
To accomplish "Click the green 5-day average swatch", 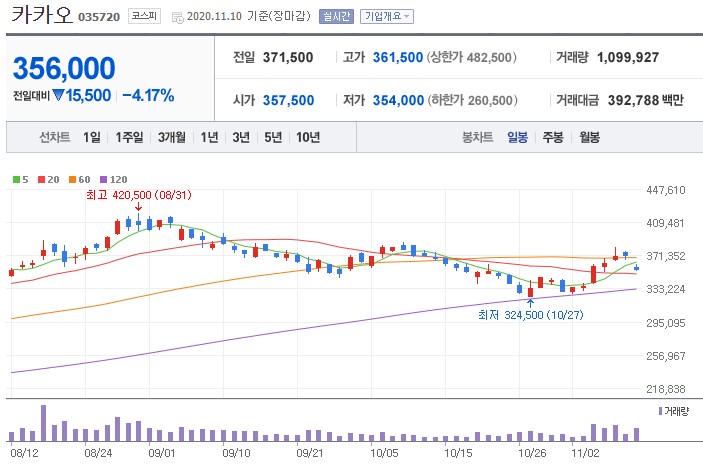I will coord(17,180).
